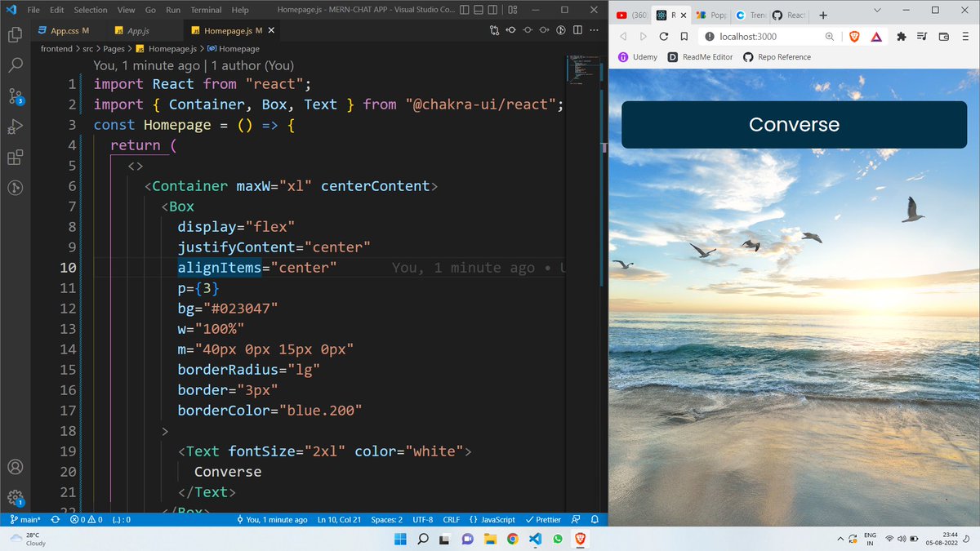Click the errors and warnings count in status bar

tap(86, 519)
